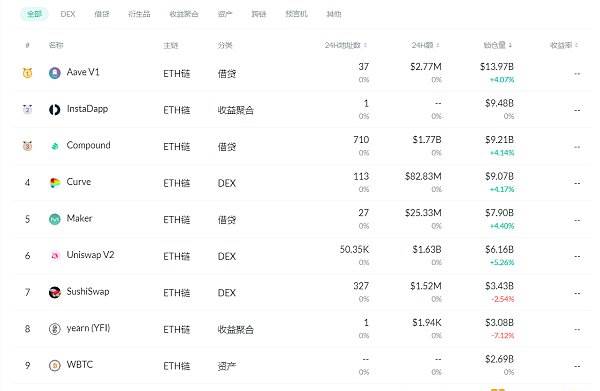Click the $13.97B locked value for Aave

[497, 67]
